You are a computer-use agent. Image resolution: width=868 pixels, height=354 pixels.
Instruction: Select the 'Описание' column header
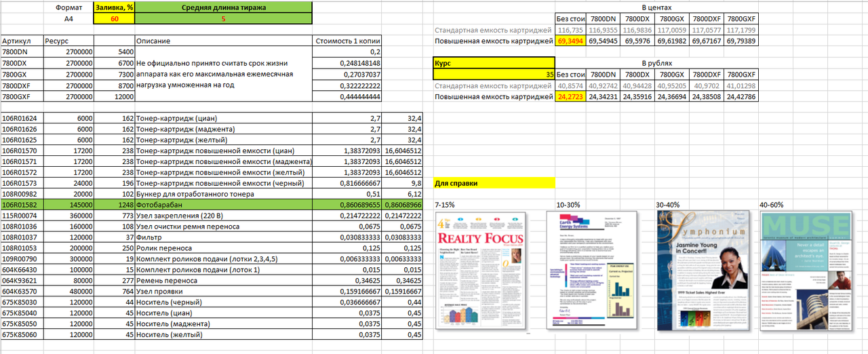tap(224, 41)
